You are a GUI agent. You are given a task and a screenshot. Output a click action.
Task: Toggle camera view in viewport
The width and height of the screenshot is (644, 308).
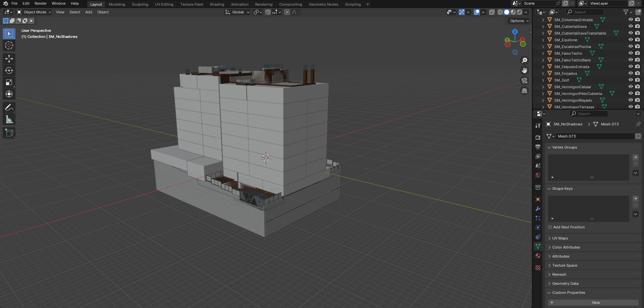point(524,81)
